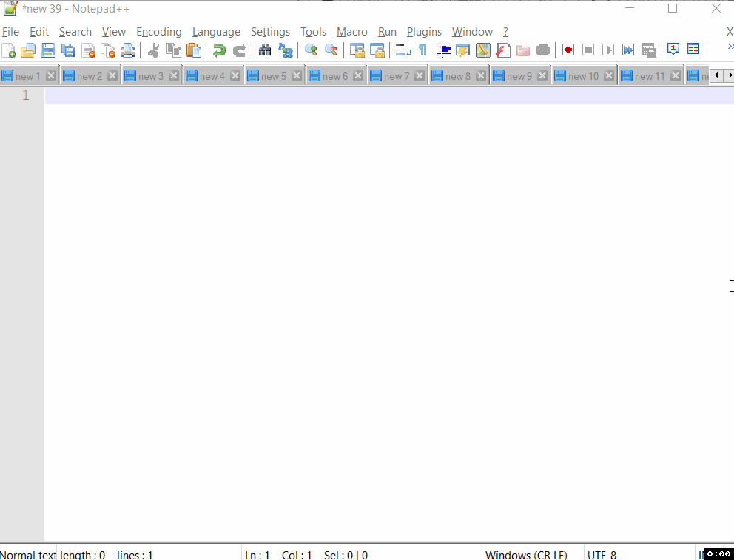Click the UTF-8 encoding in status bar
Screen dimensions: 734x560
coord(601,555)
